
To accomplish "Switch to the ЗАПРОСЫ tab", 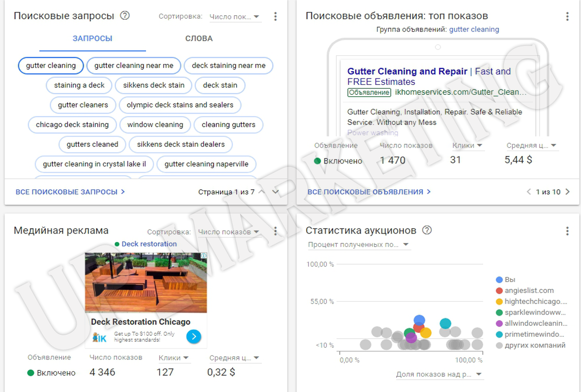I will [x=92, y=39].
